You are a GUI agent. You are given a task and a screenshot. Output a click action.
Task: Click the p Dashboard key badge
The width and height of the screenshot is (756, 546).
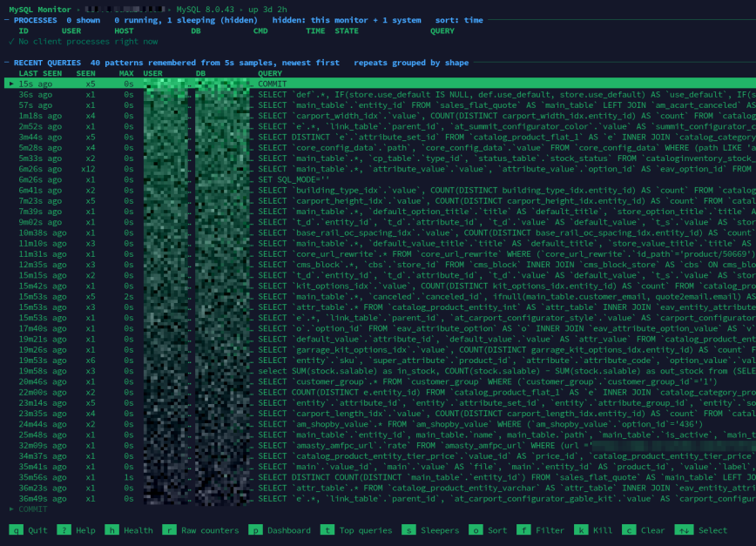(255, 530)
